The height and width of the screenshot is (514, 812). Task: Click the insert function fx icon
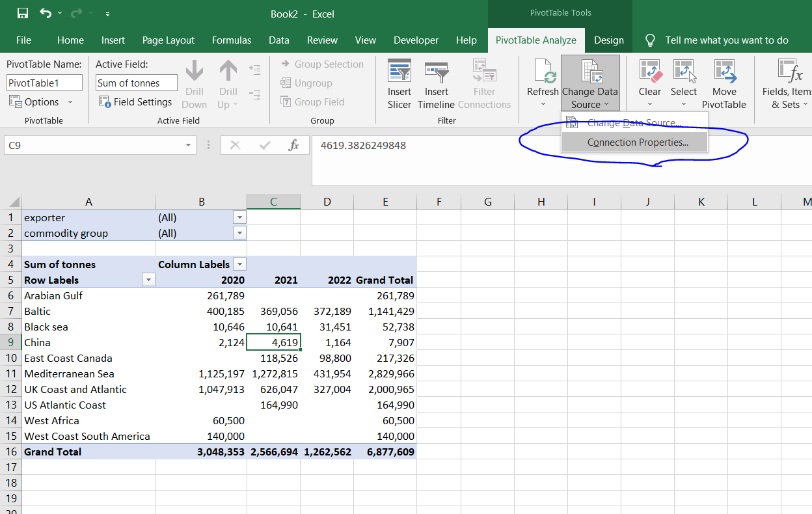pos(293,146)
